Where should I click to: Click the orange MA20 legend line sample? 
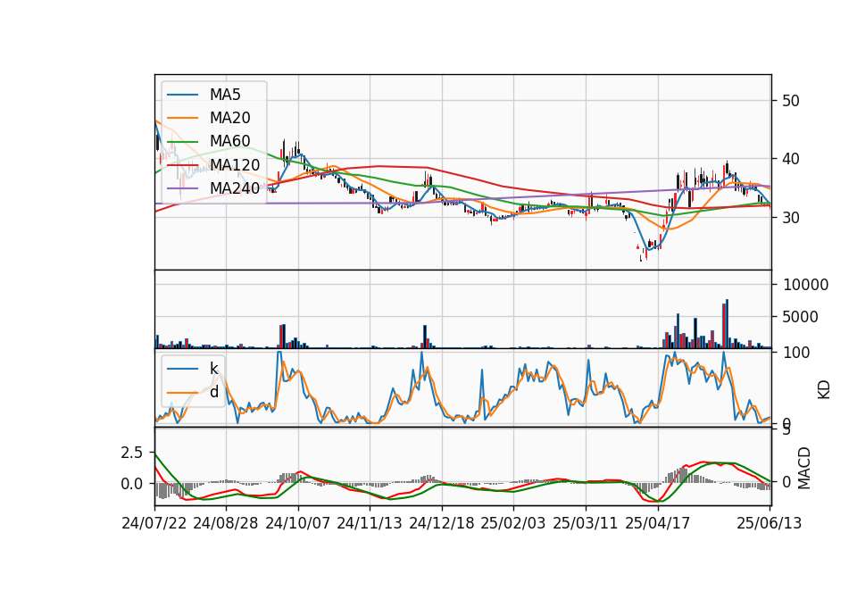click(x=182, y=118)
